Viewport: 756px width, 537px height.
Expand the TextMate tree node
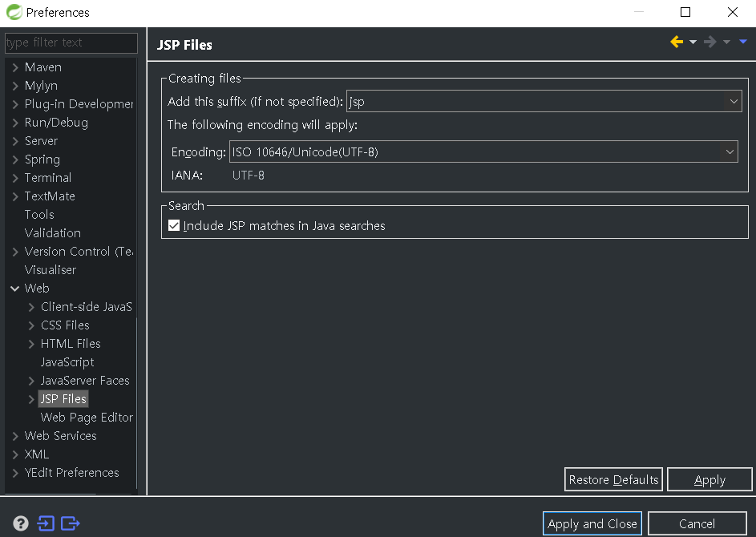[x=15, y=196]
